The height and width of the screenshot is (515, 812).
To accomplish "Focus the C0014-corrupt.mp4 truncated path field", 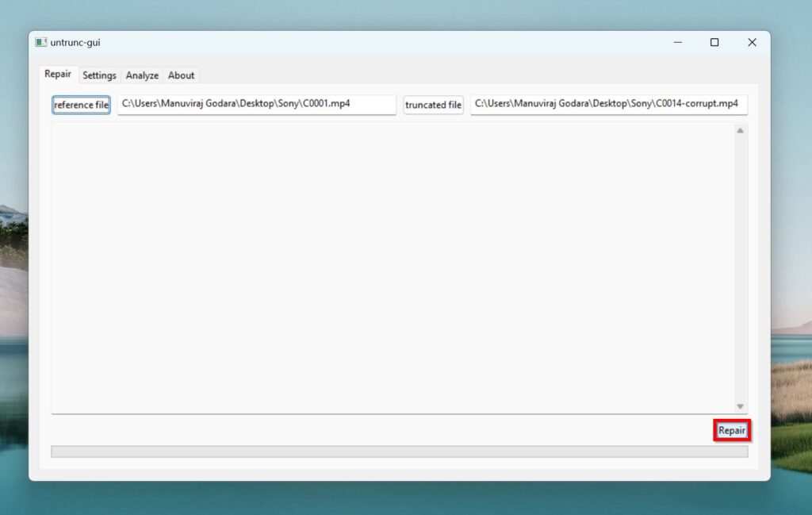I will point(608,104).
